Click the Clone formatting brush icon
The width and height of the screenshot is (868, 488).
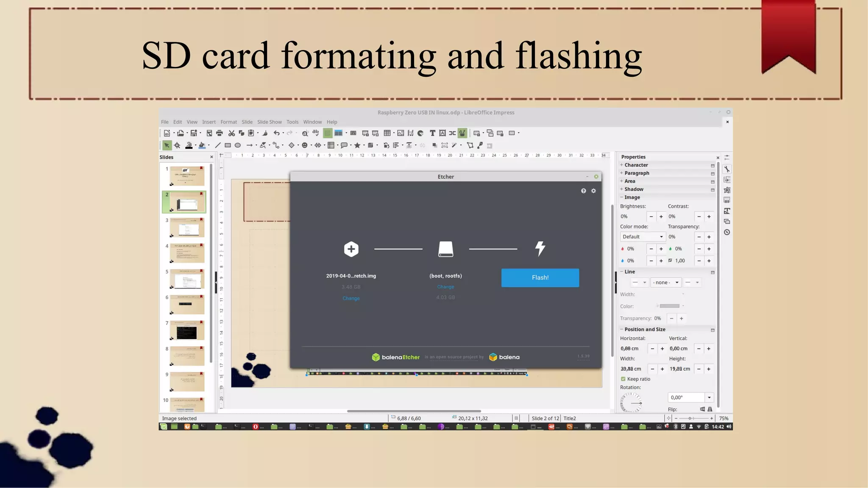[x=265, y=133]
